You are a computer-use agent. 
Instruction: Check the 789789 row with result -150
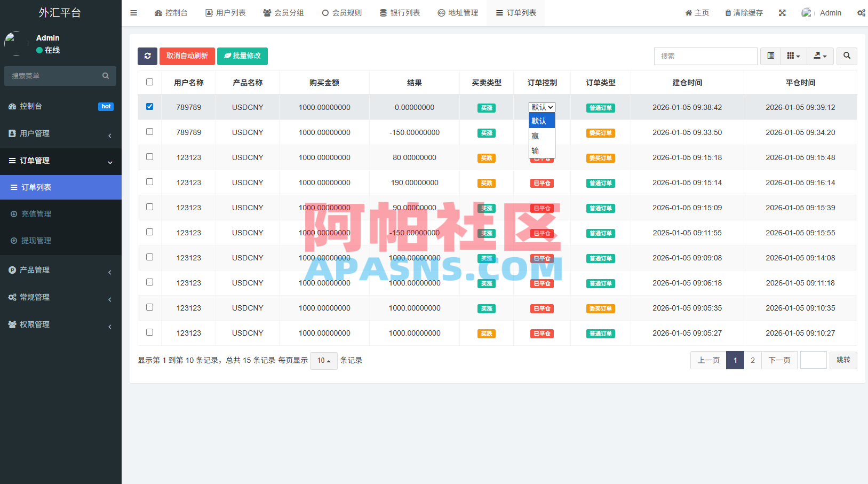149,132
